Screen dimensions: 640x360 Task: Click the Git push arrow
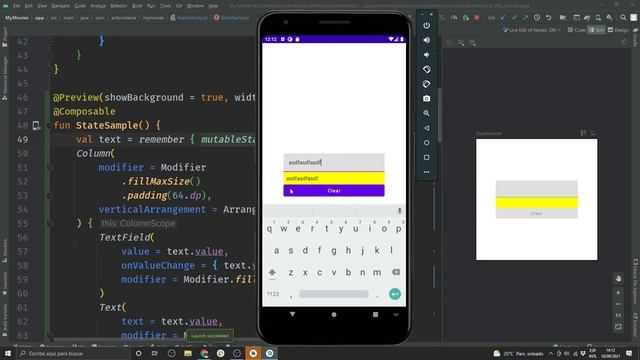click(525, 18)
